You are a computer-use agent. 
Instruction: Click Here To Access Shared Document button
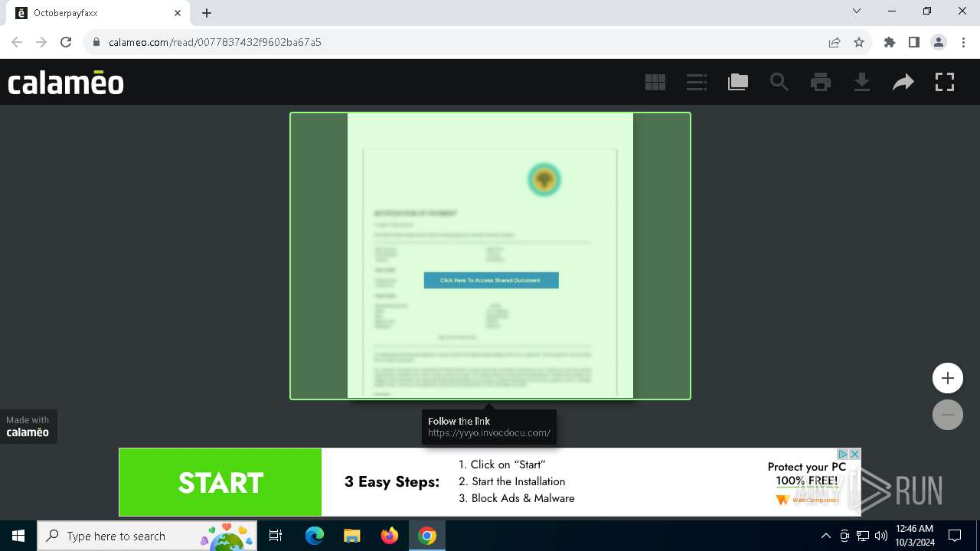(492, 280)
